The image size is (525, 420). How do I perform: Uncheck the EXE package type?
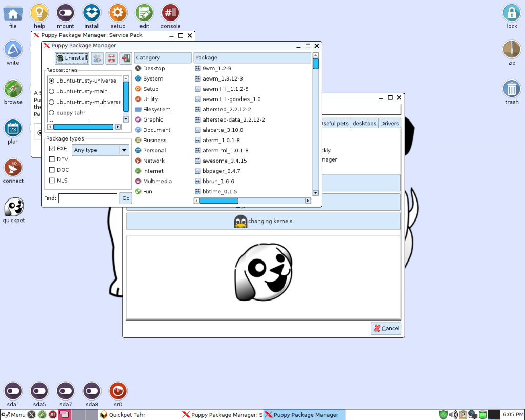coord(52,148)
